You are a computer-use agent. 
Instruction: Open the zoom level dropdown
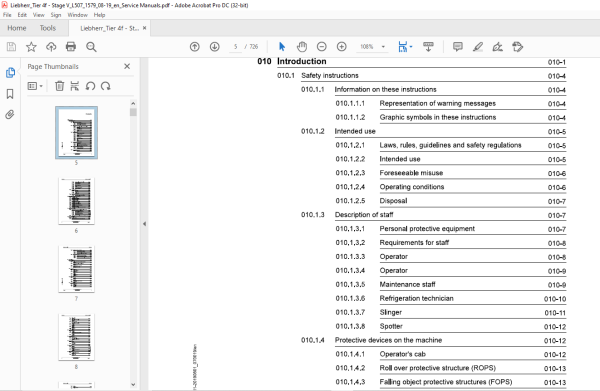[x=383, y=47]
